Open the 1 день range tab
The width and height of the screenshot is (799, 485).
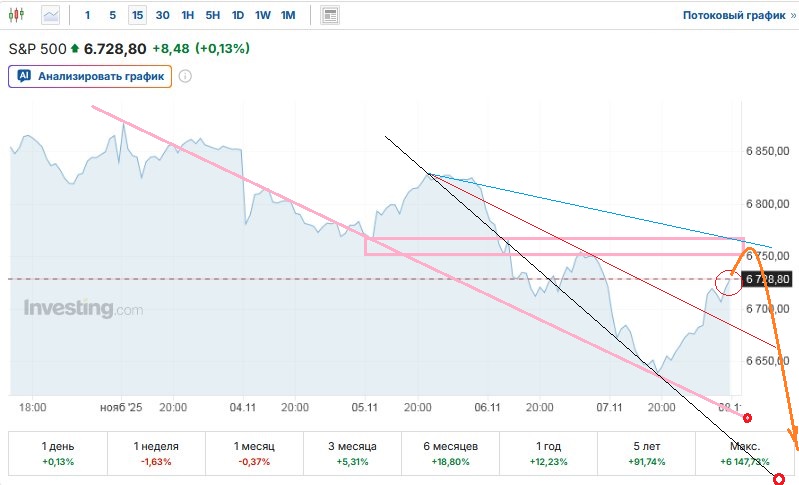(56, 453)
